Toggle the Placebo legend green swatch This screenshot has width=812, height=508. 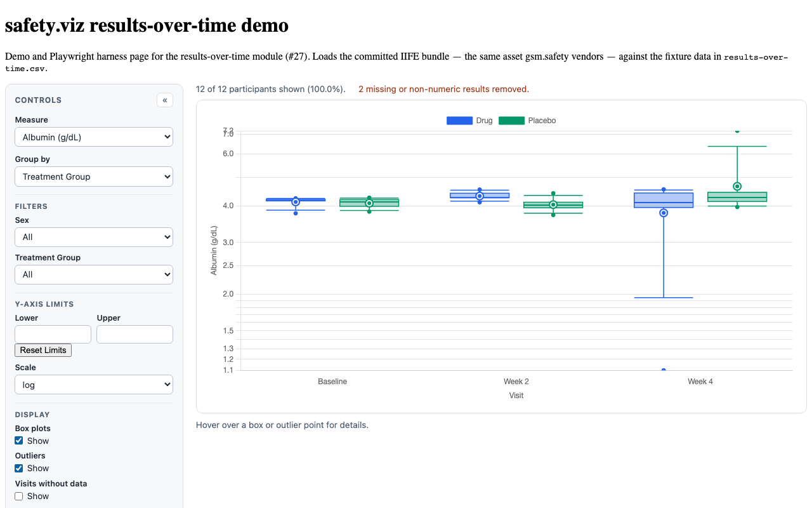coord(512,121)
